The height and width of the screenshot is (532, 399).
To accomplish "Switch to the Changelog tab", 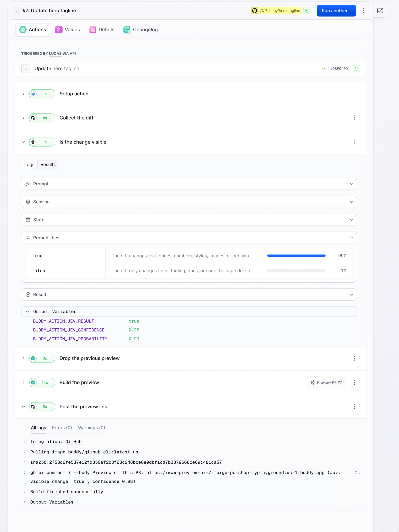I will click(141, 30).
